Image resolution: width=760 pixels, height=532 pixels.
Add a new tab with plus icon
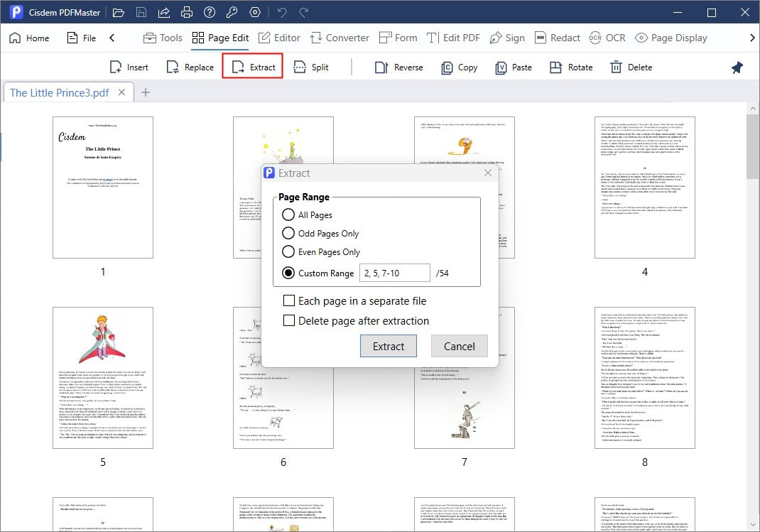[145, 92]
